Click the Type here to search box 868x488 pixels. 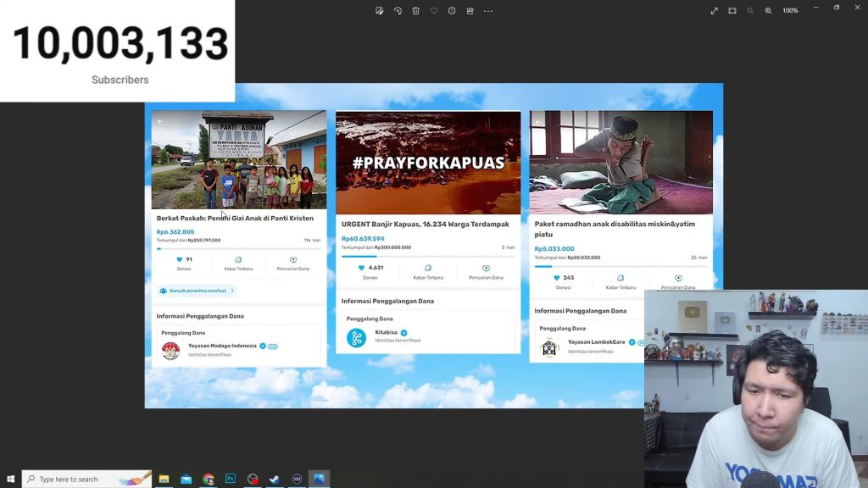(87, 479)
